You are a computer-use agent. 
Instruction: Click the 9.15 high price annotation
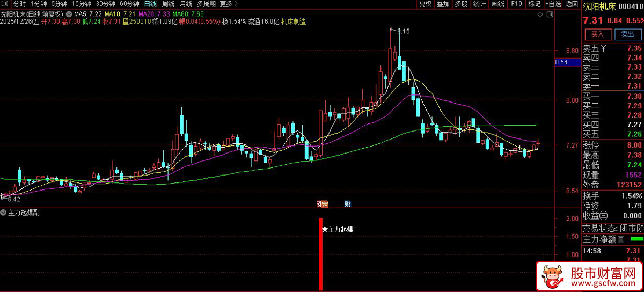[404, 32]
